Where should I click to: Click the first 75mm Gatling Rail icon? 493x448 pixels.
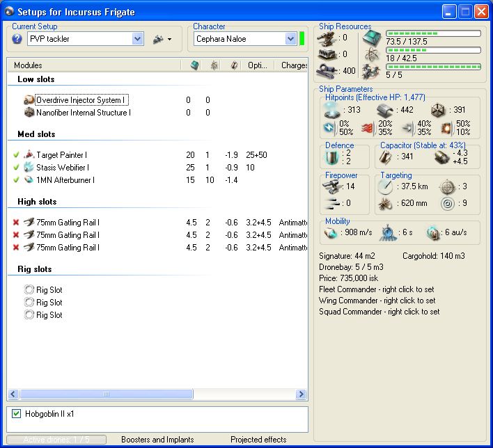coord(29,222)
